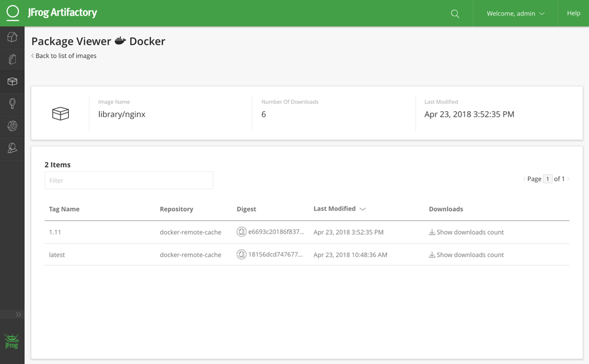Open search via magnifier icon
589x364 pixels.
coord(455,13)
